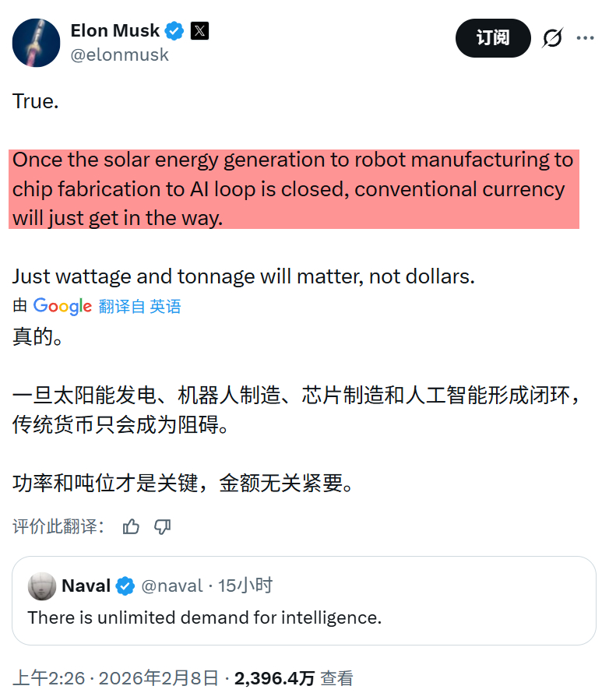The image size is (609, 700).
Task: Rate translation with thumbs up
Action: coord(131,527)
